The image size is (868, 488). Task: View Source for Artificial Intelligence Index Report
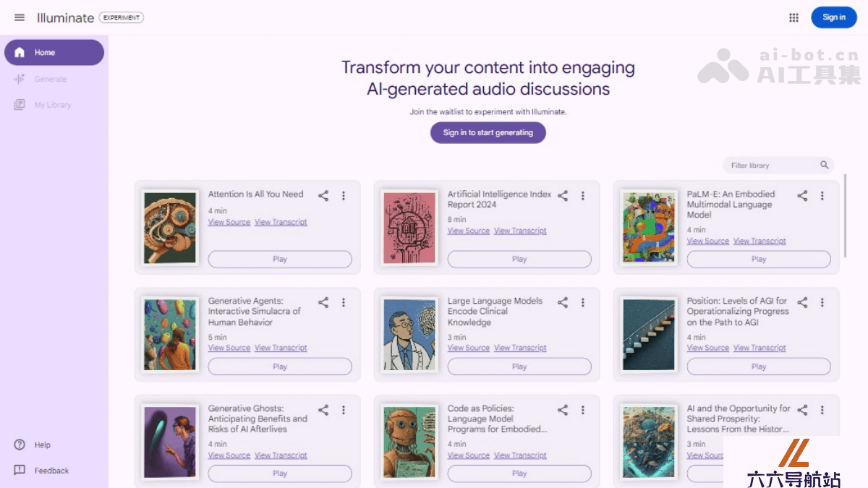[469, 231]
